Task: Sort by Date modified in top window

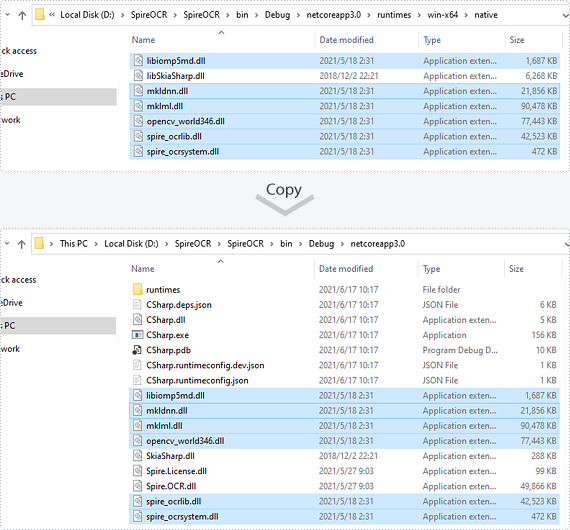Action: (x=346, y=40)
